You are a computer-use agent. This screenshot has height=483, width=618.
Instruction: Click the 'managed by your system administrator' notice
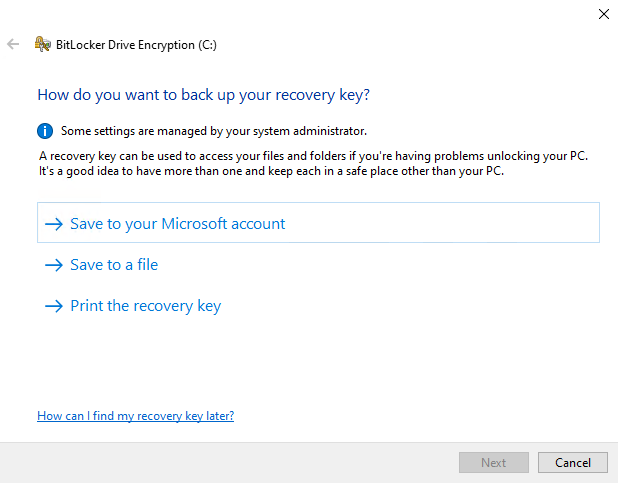pos(214,130)
